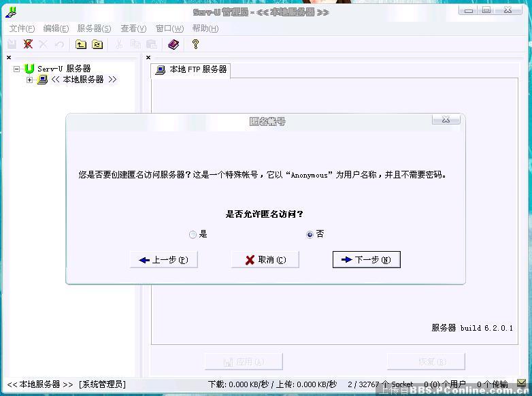Click the 上一步(P) button
The width and height of the screenshot is (532, 396).
coord(163,260)
